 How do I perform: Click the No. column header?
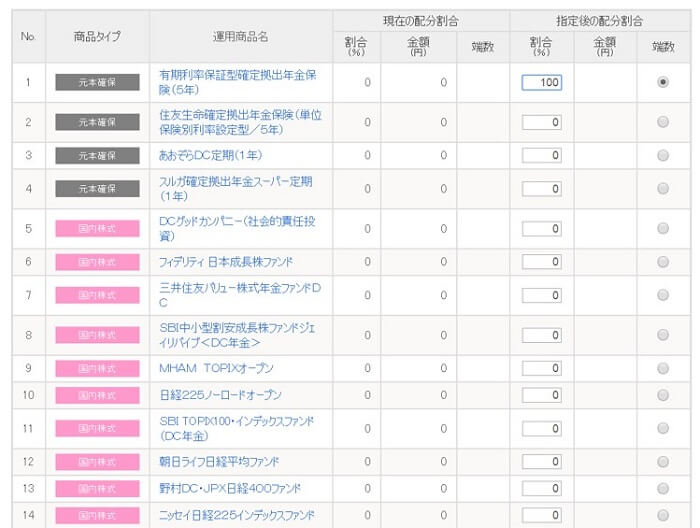tap(28, 37)
